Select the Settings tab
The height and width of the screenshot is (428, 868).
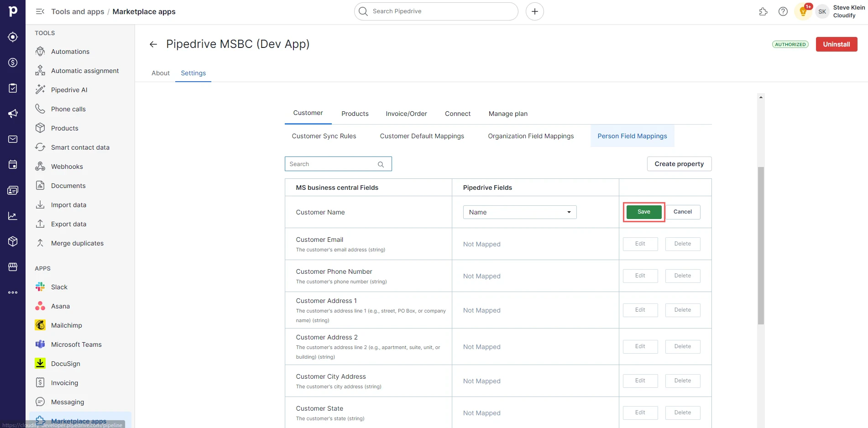click(193, 73)
